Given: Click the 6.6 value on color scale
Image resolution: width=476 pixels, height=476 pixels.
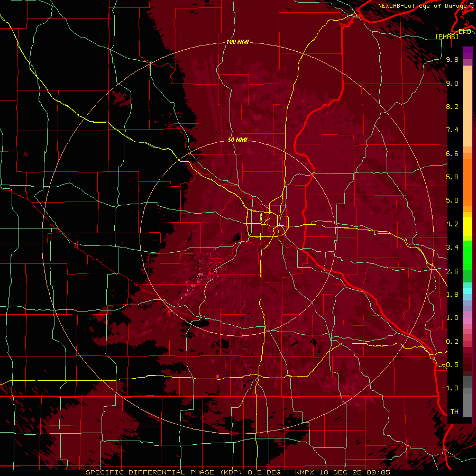Looking at the screenshot, I should click(452, 153).
